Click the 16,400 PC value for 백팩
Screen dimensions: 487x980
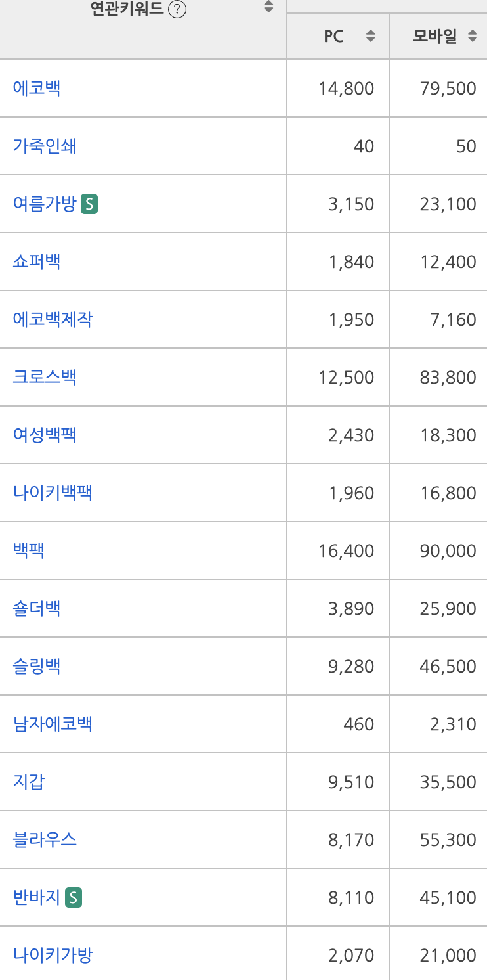click(x=347, y=551)
